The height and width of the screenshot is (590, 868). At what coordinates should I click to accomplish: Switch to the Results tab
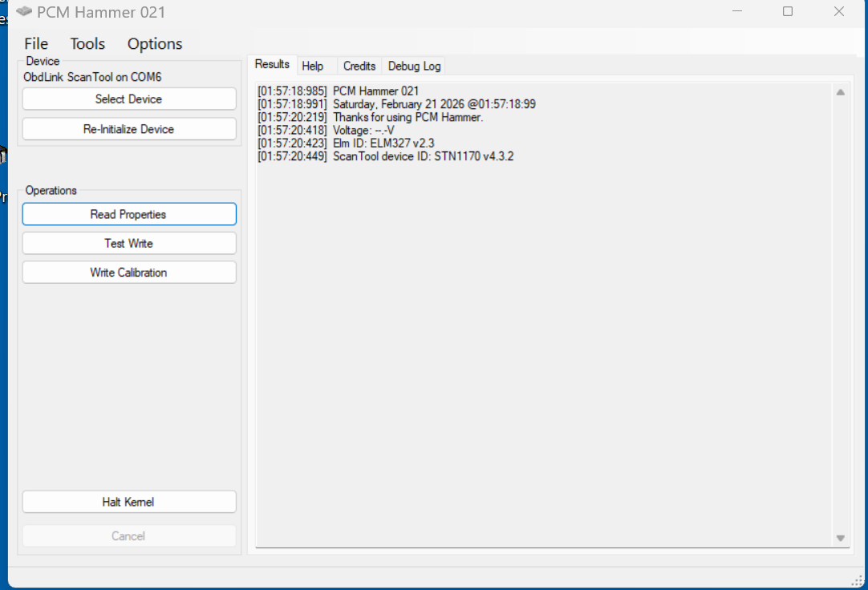coord(272,65)
